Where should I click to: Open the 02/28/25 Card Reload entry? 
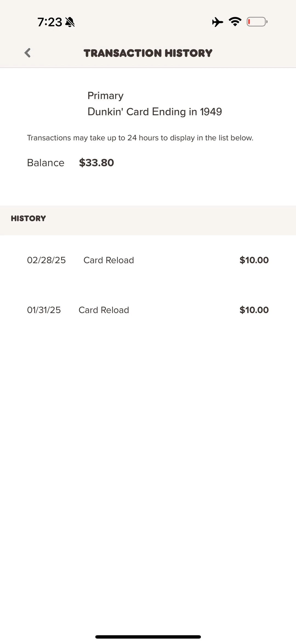tap(109, 260)
